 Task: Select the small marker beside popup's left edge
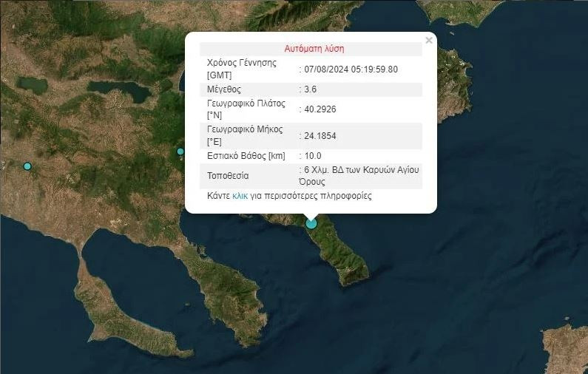point(180,152)
